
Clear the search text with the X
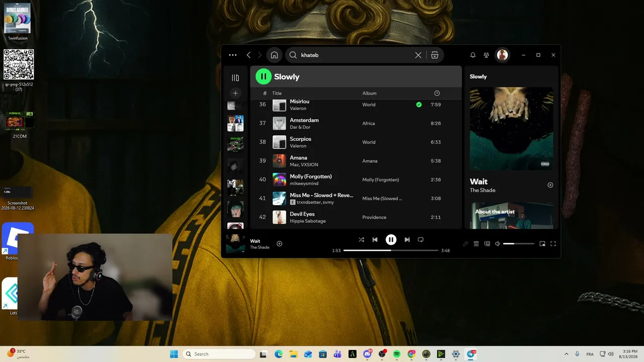click(x=418, y=55)
